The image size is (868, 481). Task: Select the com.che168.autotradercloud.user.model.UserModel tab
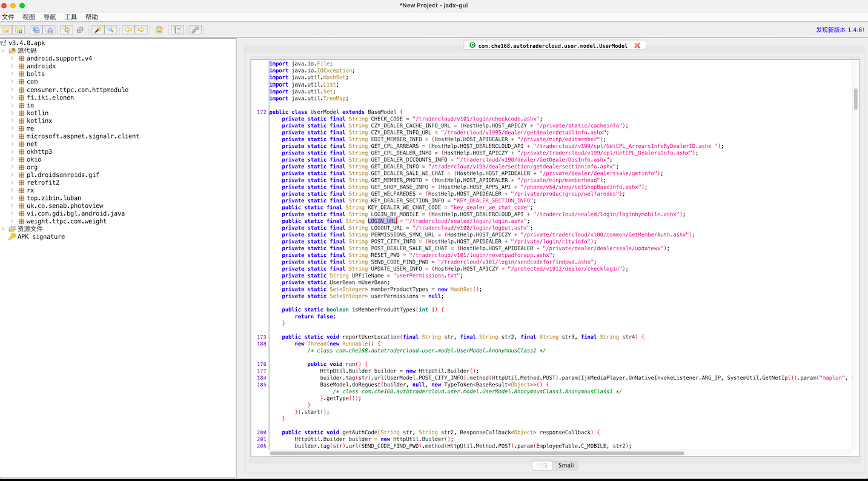click(554, 45)
